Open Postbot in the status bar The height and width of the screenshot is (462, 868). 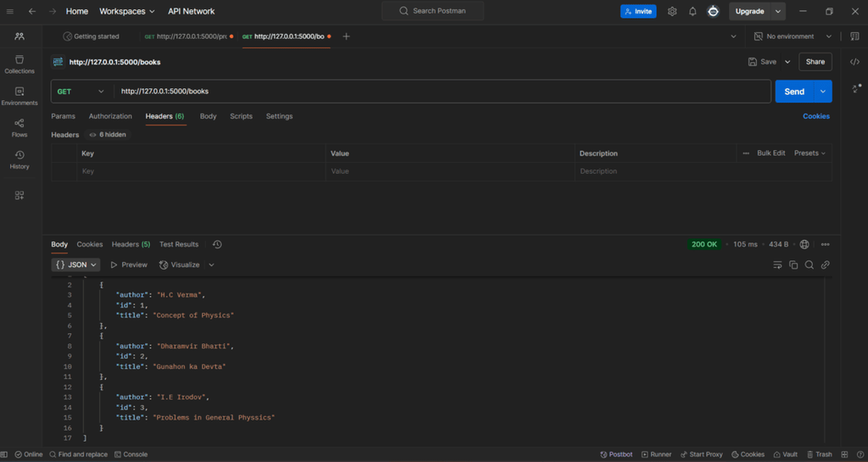click(x=616, y=454)
